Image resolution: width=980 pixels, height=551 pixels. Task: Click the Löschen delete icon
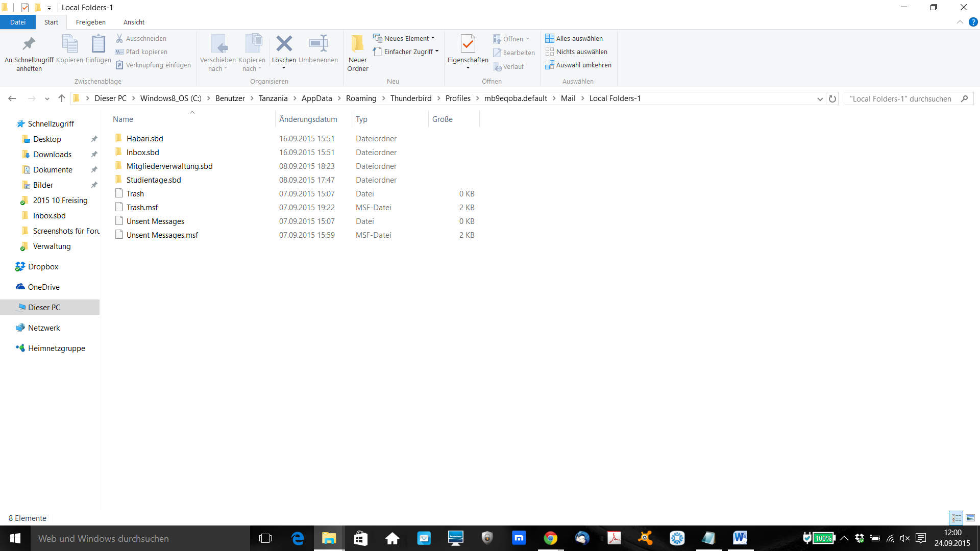pyautogui.click(x=284, y=44)
